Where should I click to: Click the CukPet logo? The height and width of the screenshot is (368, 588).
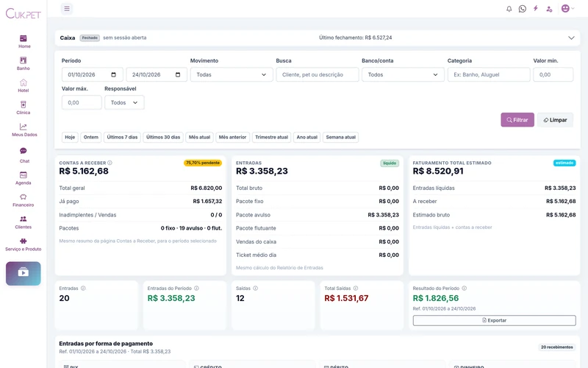point(24,14)
